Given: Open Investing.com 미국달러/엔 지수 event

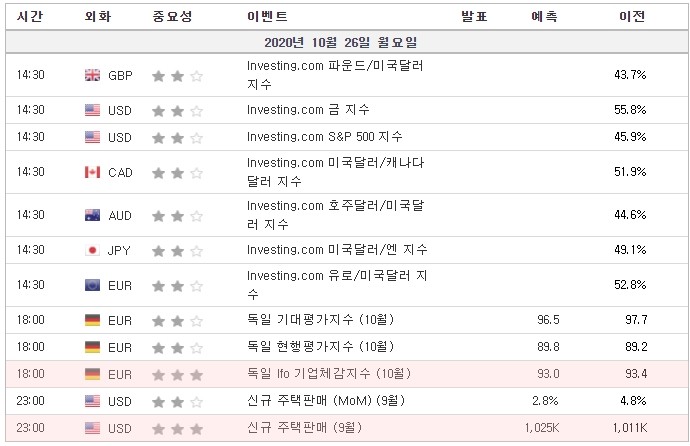Looking at the screenshot, I should point(337,250).
